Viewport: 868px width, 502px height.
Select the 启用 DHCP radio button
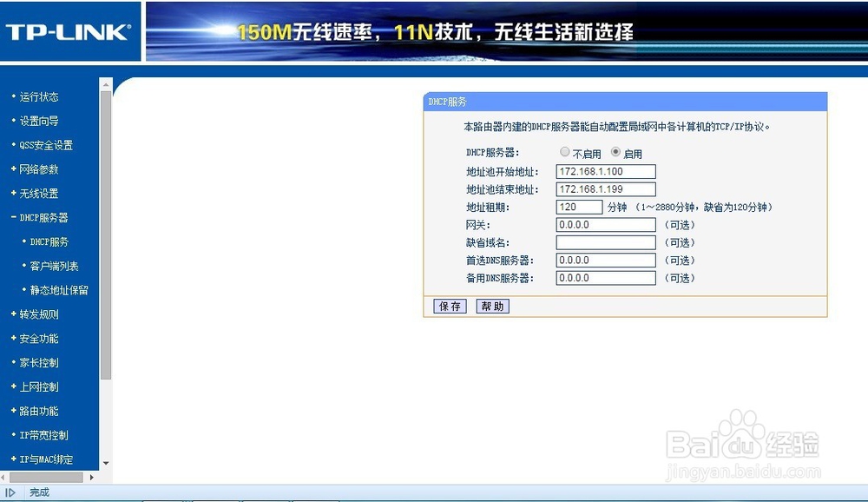[615, 152]
